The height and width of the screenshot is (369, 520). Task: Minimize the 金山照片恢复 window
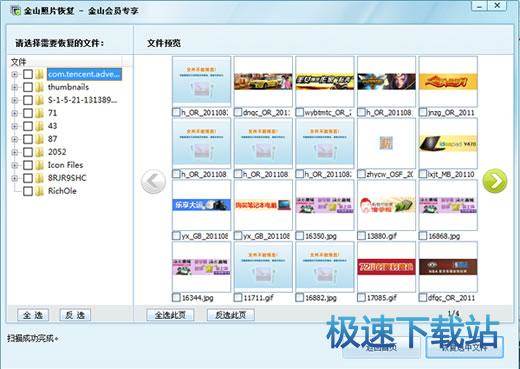point(479,6)
